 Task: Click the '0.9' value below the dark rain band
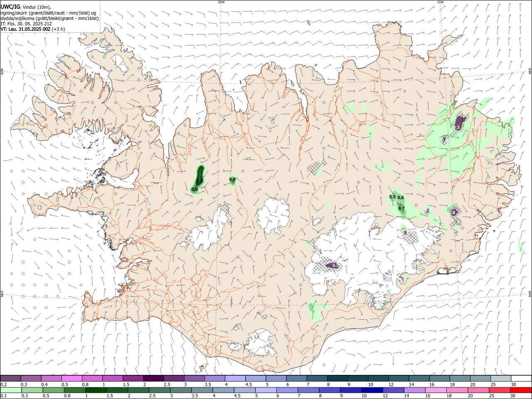coord(194,190)
